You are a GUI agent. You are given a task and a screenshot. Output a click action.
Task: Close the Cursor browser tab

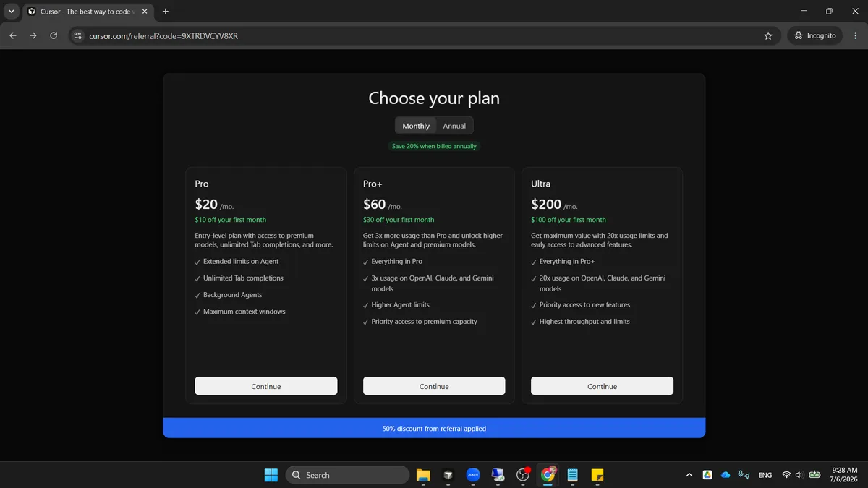[145, 12]
